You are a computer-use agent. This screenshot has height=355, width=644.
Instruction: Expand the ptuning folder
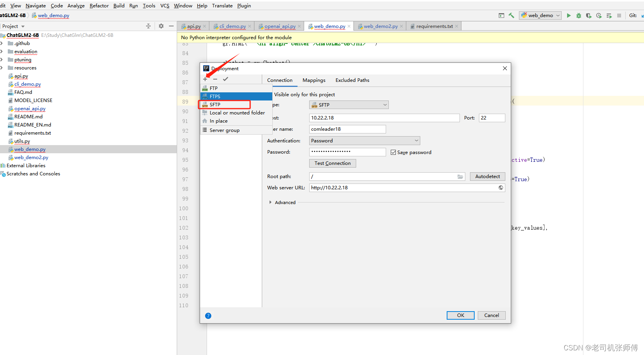click(2, 60)
